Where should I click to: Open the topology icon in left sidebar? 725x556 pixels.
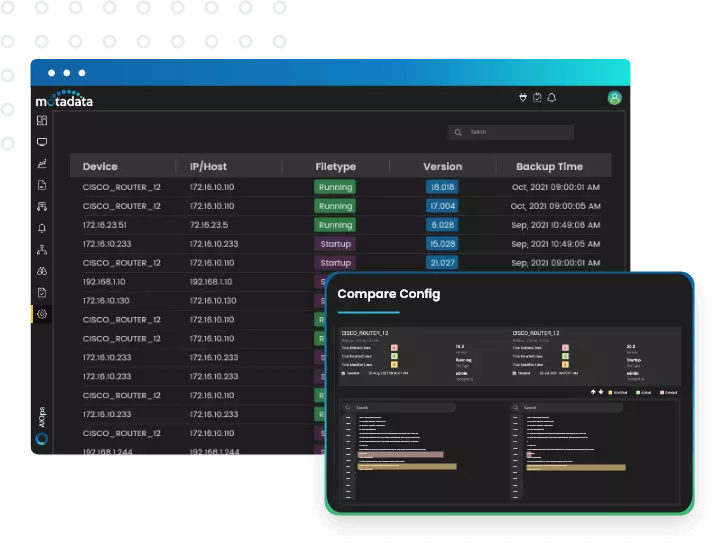coord(42,250)
